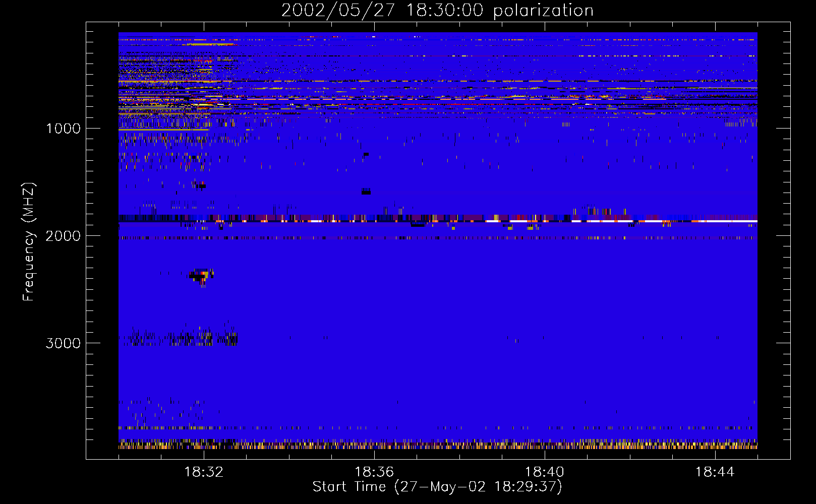Click the 'Frequency (MHZ)' axis label

click(29, 242)
